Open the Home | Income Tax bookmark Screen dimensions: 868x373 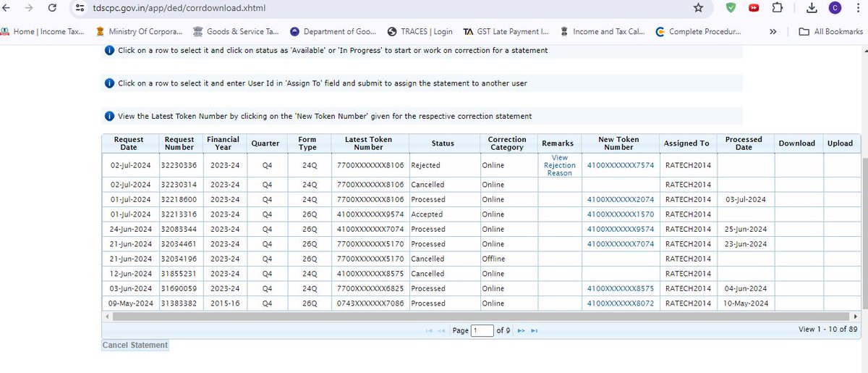point(43,32)
